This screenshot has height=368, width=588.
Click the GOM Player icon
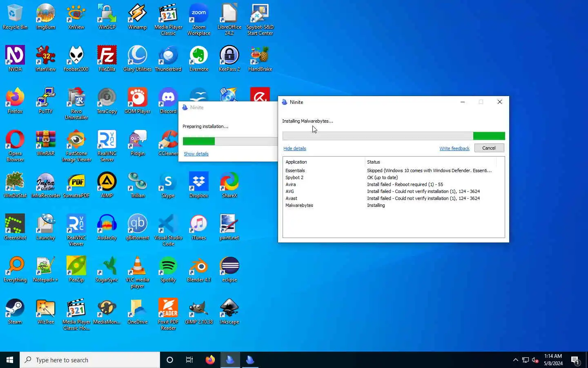click(x=137, y=101)
